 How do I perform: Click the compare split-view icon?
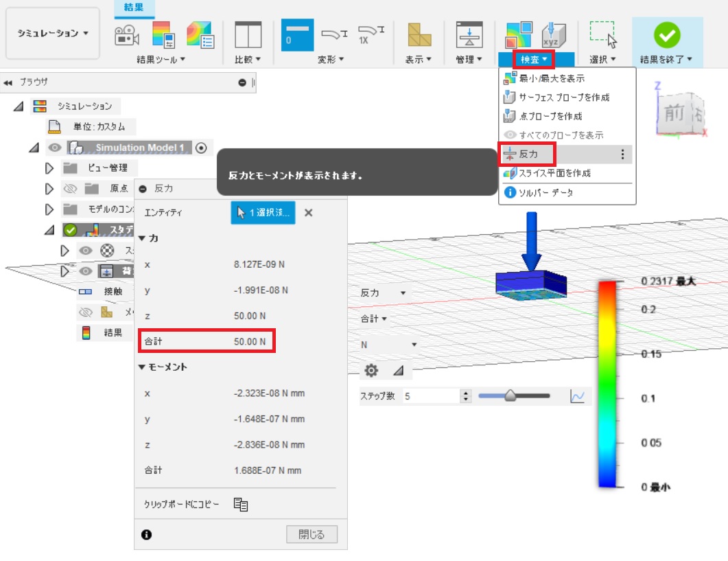pos(248,35)
